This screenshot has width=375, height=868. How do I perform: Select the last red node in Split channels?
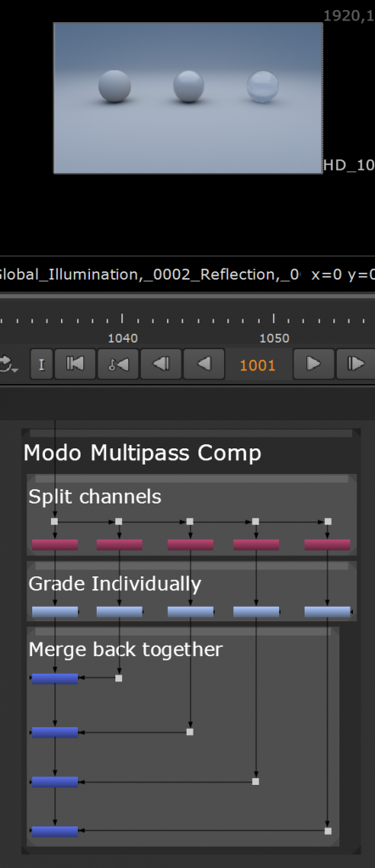[x=327, y=545]
